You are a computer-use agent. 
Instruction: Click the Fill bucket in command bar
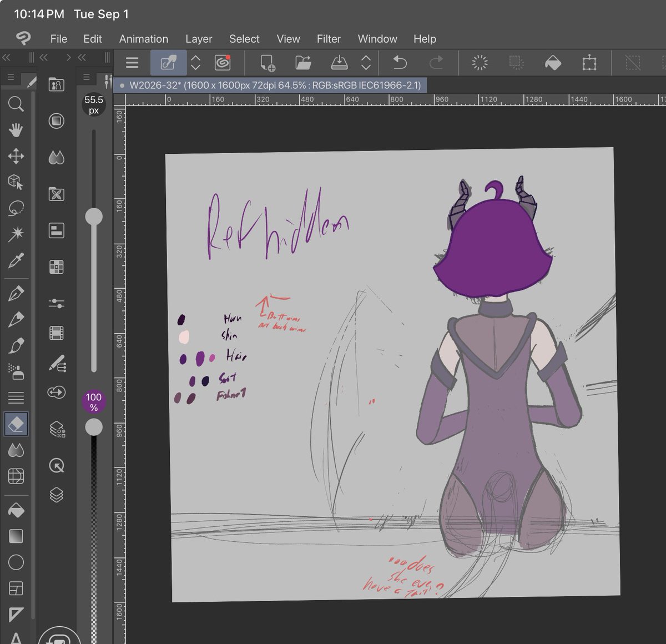coord(553,62)
